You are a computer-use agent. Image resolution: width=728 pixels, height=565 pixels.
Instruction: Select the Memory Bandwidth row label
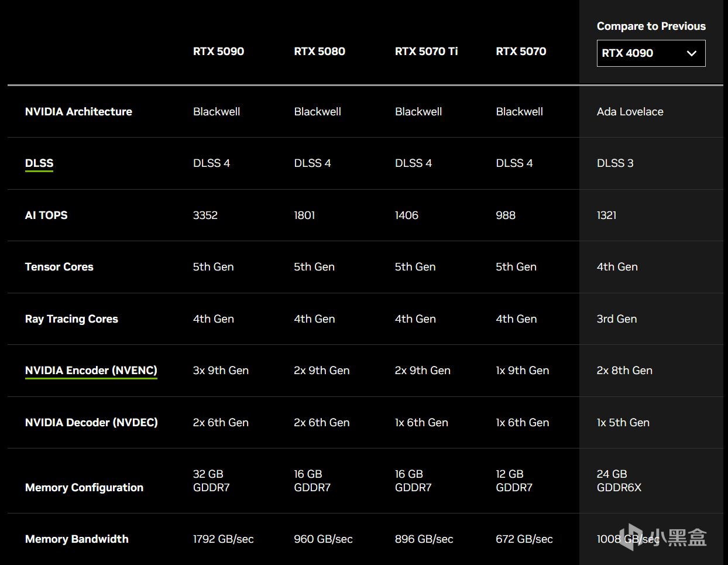[x=77, y=539]
